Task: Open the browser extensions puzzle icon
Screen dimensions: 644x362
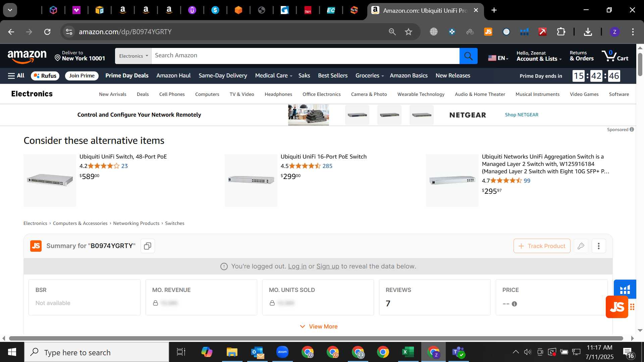Action: 561,32
